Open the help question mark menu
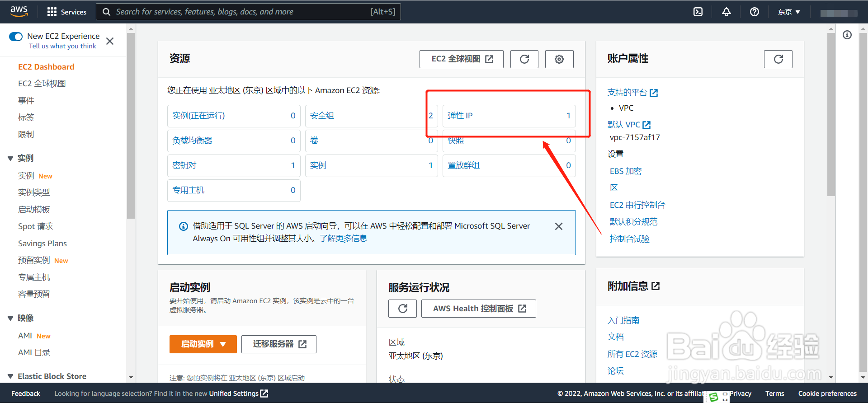Image resolution: width=868 pixels, height=403 pixels. pyautogui.click(x=755, y=12)
